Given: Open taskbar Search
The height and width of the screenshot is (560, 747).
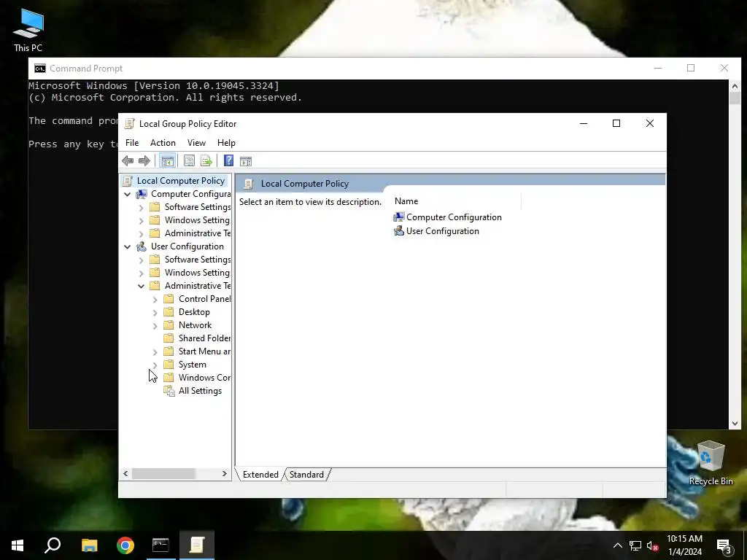Looking at the screenshot, I should point(53,545).
